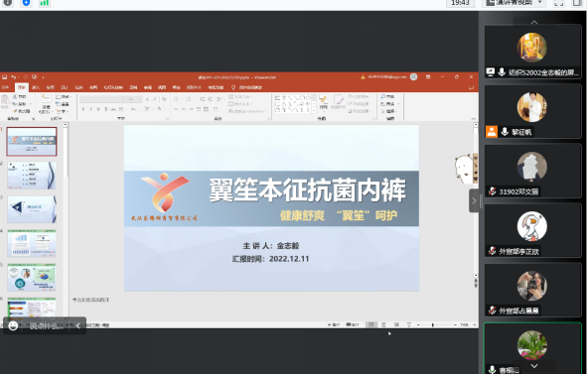
Task: Click the Find magnifier icon in ribbon
Action: tap(382, 96)
